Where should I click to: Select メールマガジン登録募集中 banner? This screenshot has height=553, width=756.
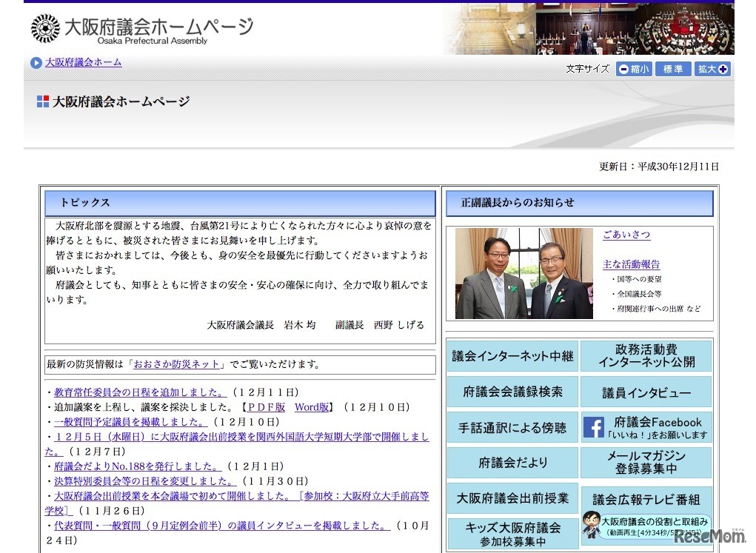pyautogui.click(x=646, y=463)
